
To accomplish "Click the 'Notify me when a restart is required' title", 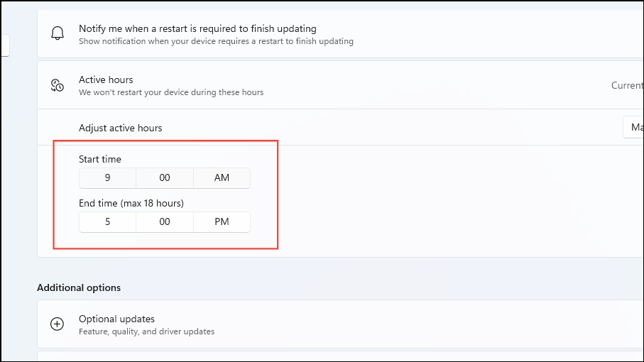I will click(197, 28).
